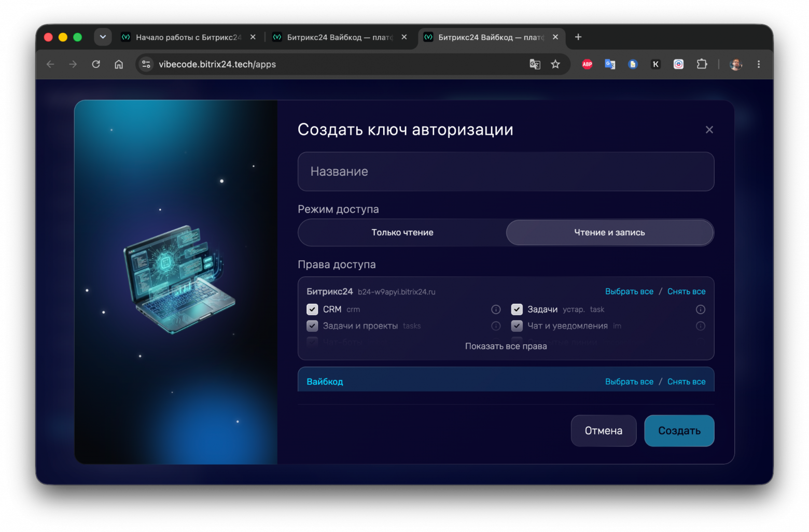This screenshot has width=809, height=532.
Task: Open the Chrome three-dot menu
Action: click(759, 64)
